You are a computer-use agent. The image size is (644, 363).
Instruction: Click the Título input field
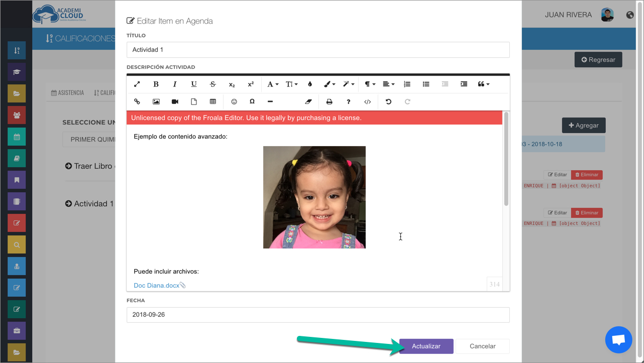coord(318,50)
